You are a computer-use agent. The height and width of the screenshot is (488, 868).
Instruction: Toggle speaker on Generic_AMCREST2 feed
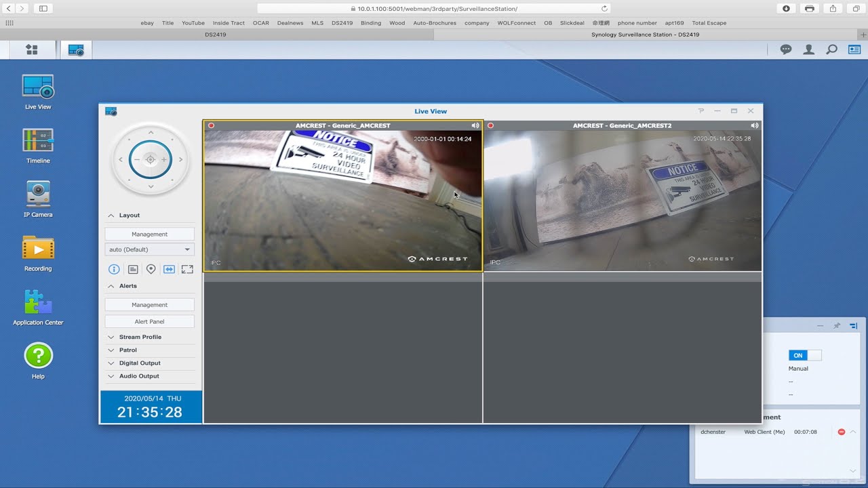coord(755,125)
